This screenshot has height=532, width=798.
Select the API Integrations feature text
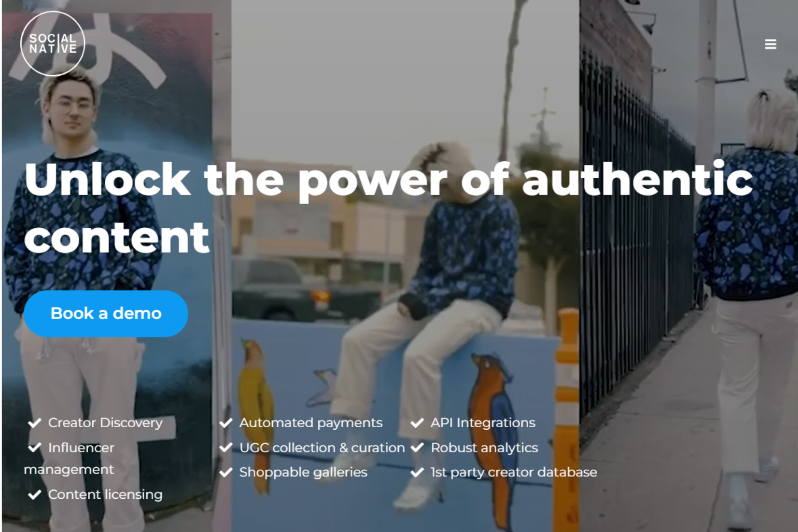click(483, 423)
